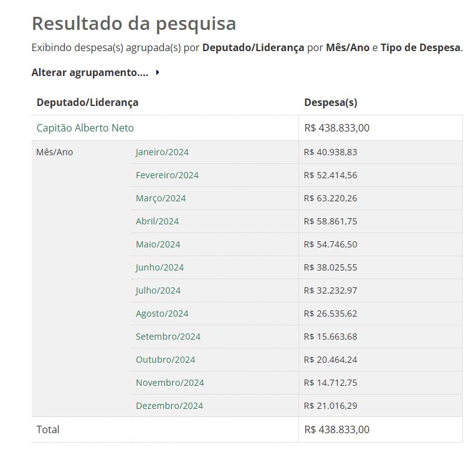The image size is (476, 455).
Task: Click the Outubro/2024 link
Action: tap(165, 360)
